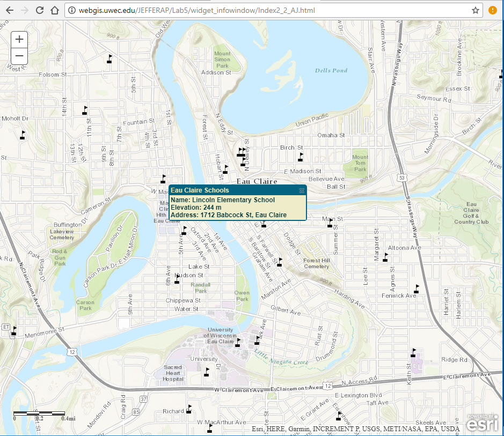
Task: Zoom in using the plus button
Action: click(19, 39)
